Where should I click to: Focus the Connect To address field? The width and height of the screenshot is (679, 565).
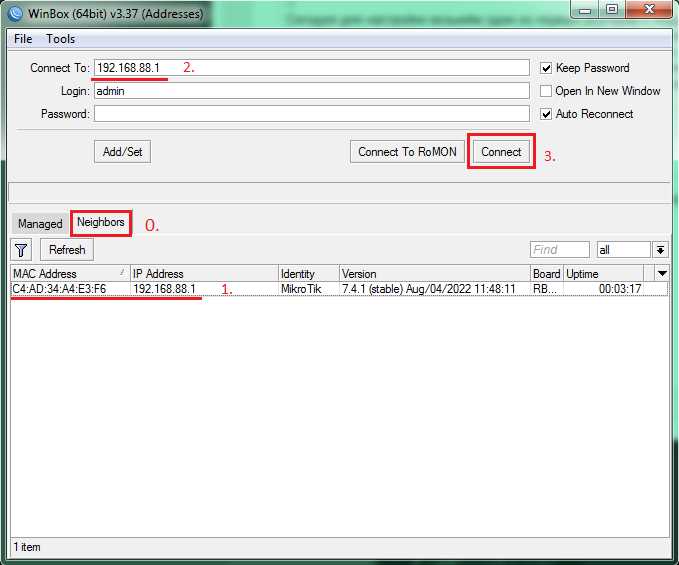click(x=312, y=68)
